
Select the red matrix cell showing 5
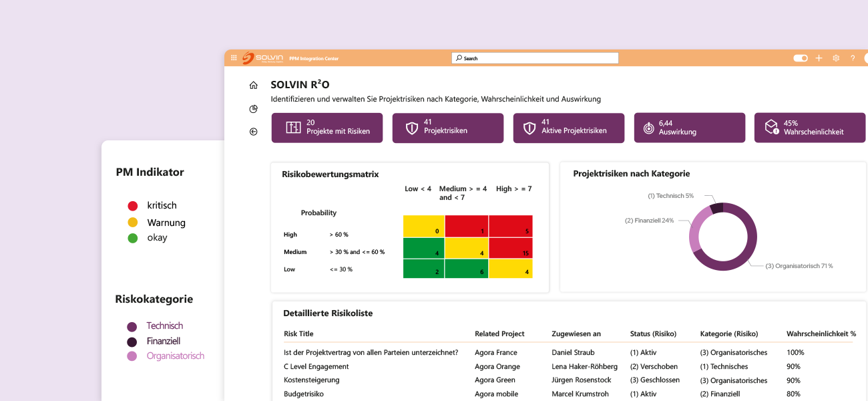coord(511,226)
